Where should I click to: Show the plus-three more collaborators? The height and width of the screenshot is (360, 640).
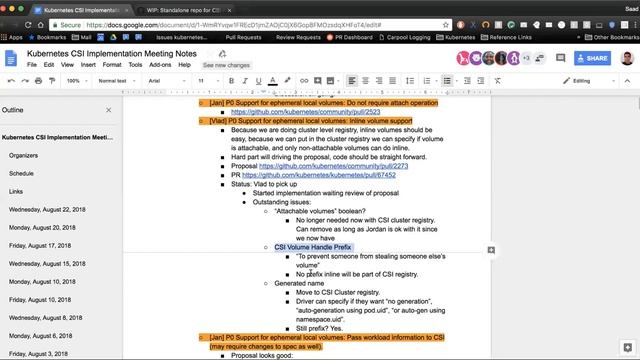pos(526,58)
